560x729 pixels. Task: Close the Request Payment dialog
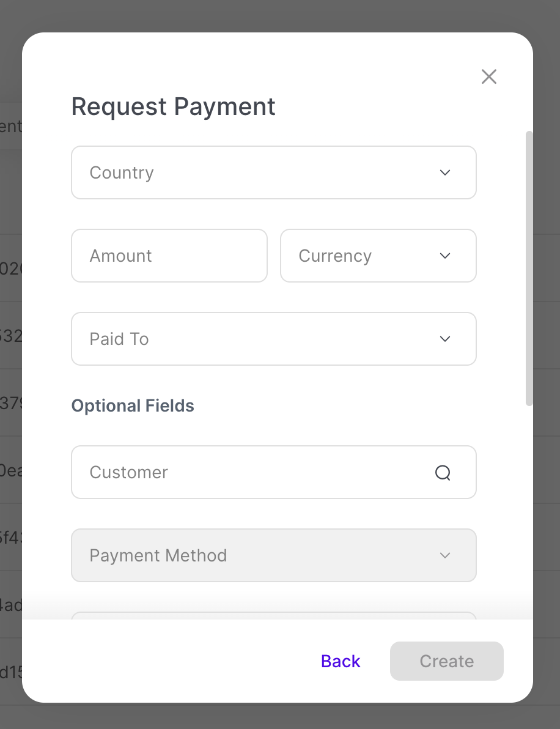click(489, 76)
